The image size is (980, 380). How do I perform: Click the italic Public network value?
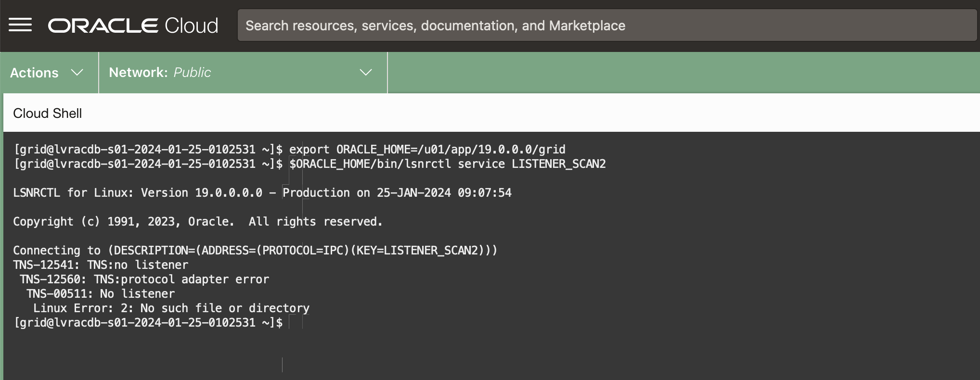pos(192,73)
